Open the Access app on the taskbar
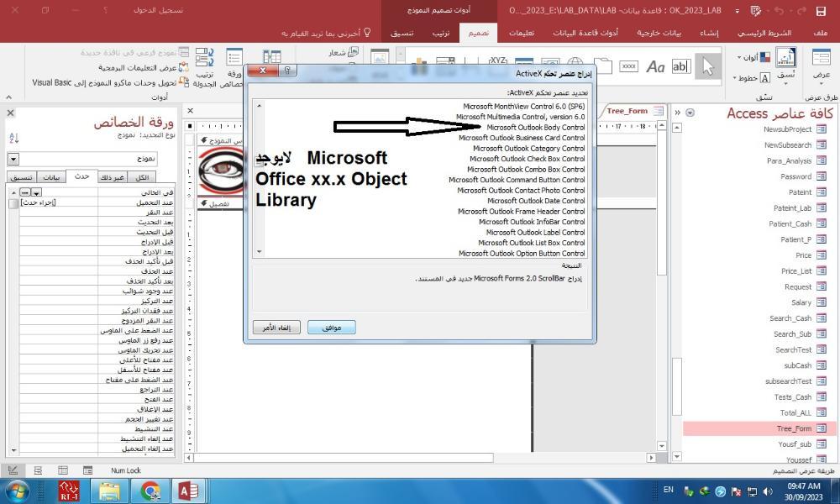 [x=188, y=491]
